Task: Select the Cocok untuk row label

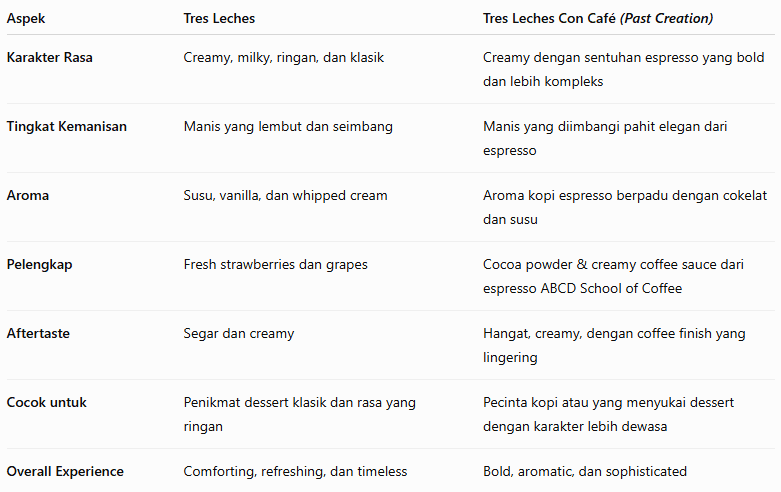Action: [x=46, y=402]
